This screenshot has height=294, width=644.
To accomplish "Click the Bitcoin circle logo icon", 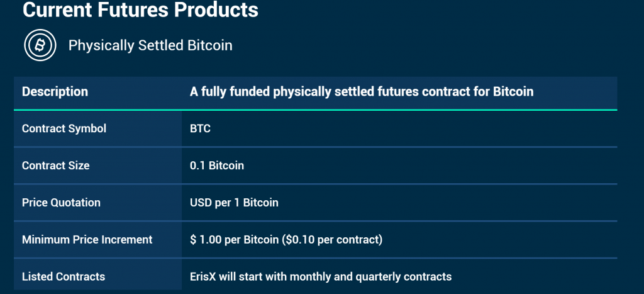I will coord(41,45).
